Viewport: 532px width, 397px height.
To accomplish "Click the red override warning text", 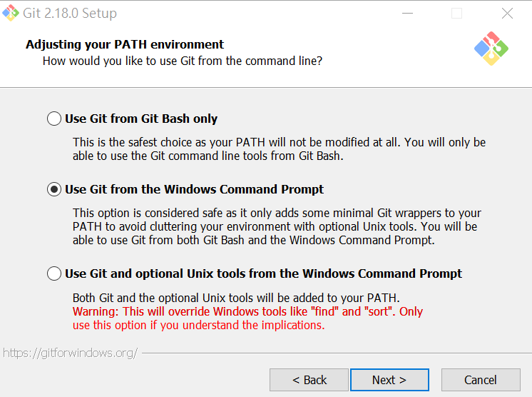I will point(247,318).
